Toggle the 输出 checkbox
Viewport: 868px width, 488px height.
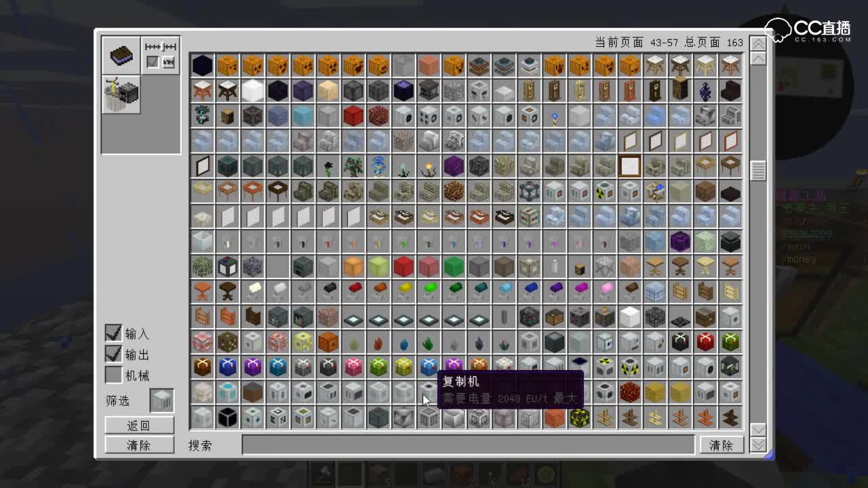[113, 354]
